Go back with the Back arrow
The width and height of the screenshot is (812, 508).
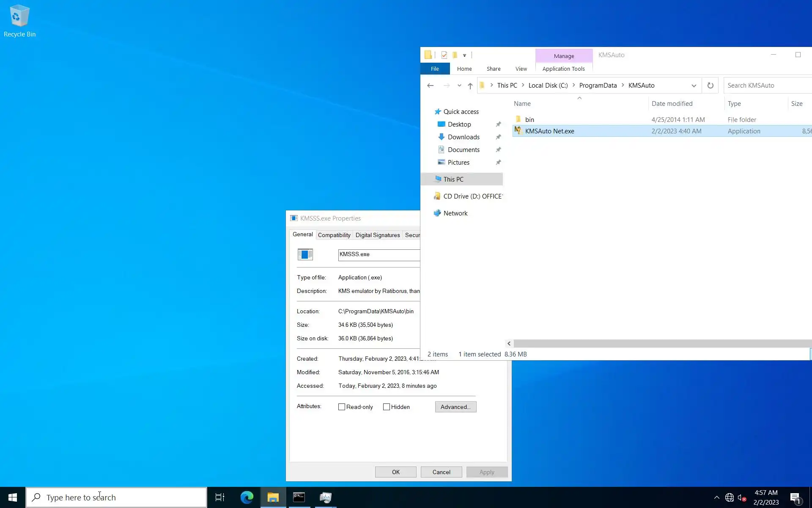[430, 86]
